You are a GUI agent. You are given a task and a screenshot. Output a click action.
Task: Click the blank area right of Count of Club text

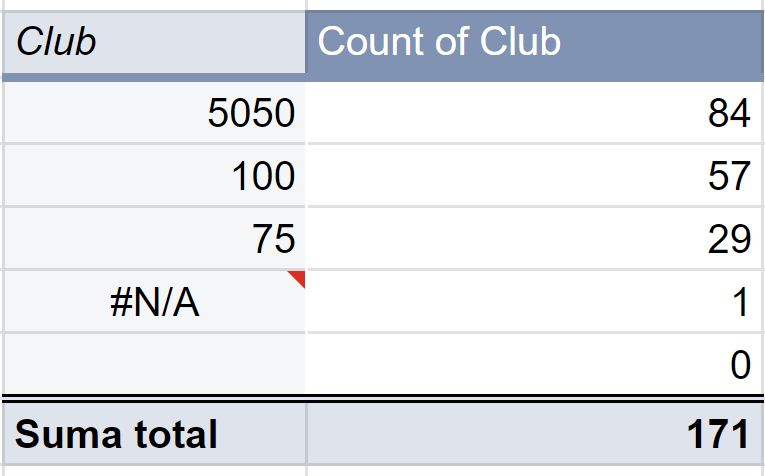(x=662, y=42)
